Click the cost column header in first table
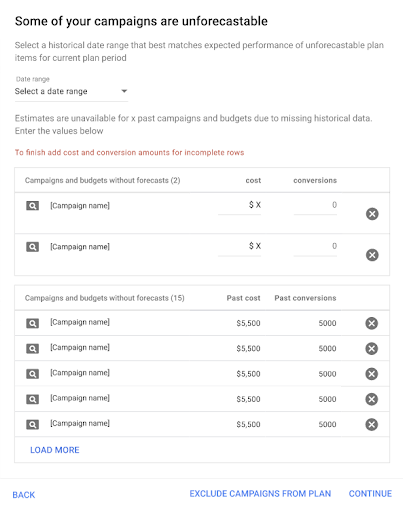Screen dimensions: 403x509 (253, 180)
